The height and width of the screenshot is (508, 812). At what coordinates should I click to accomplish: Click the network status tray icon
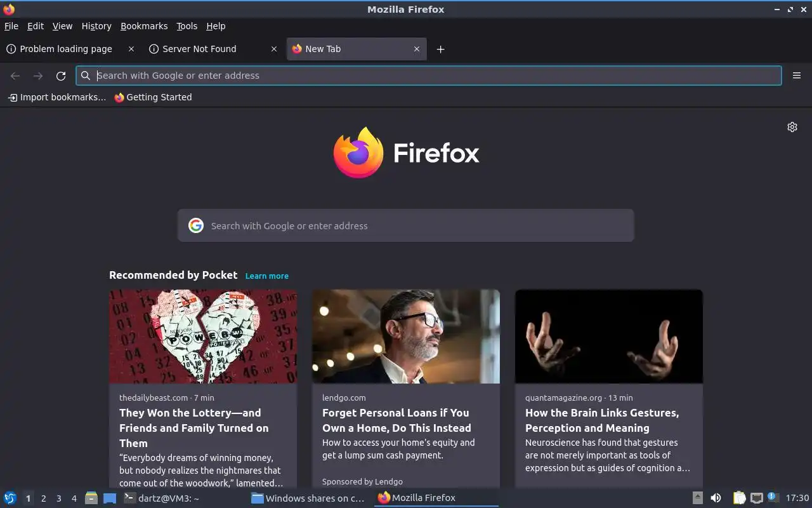point(756,498)
